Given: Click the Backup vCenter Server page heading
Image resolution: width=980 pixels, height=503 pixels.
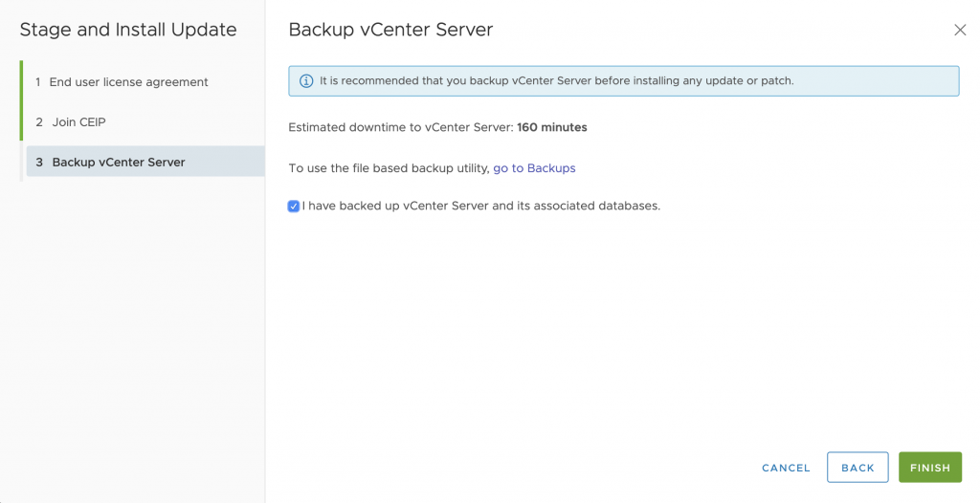Looking at the screenshot, I should point(390,30).
